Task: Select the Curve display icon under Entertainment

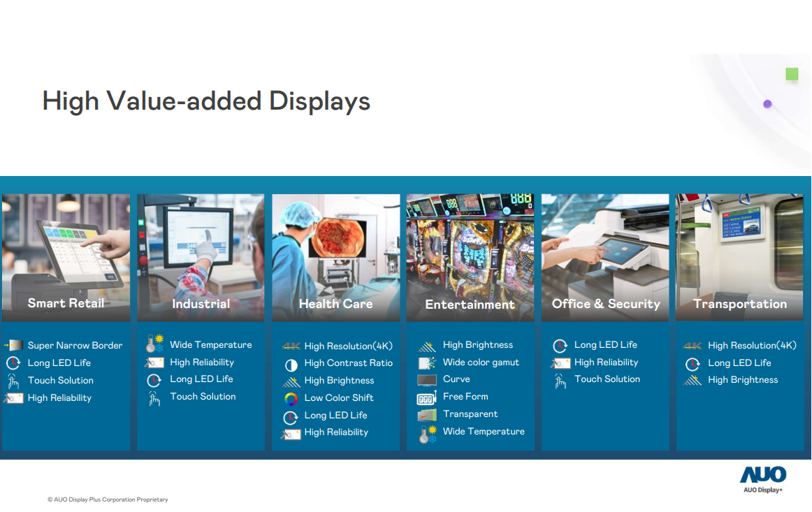Action: (x=426, y=379)
